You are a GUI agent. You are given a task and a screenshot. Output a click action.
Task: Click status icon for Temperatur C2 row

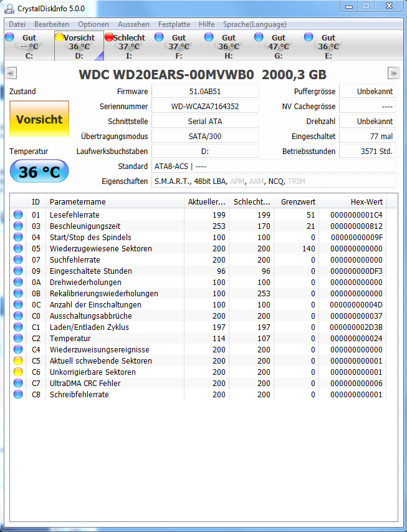18,338
